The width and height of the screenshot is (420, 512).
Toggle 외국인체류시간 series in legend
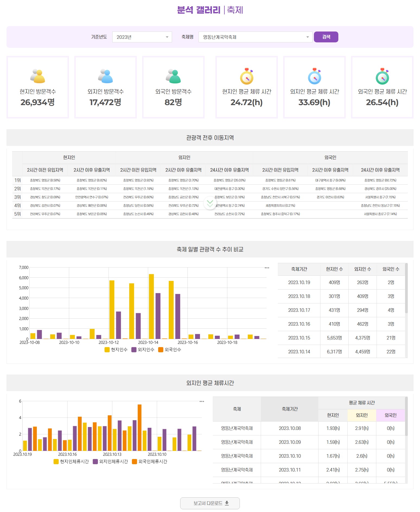tap(149, 461)
